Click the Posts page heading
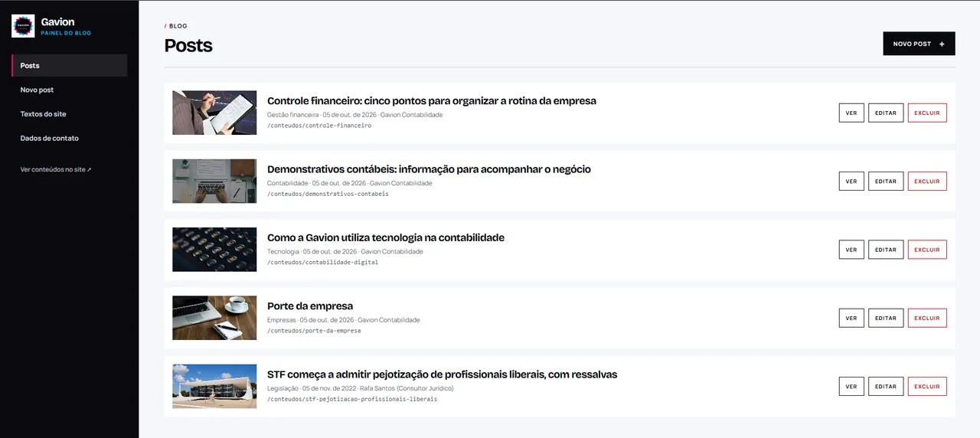The height and width of the screenshot is (438, 980). point(188,46)
